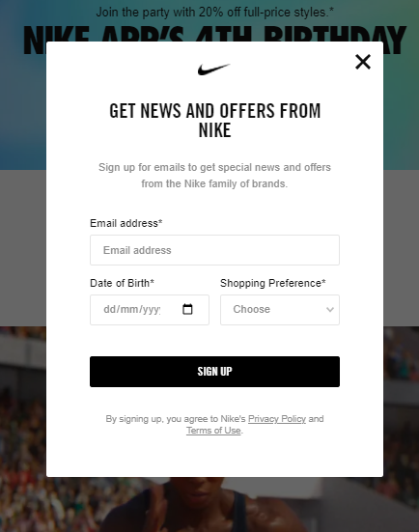The height and width of the screenshot is (532, 419).
Task: Close the Nike newsletter signup popup
Action: [363, 62]
